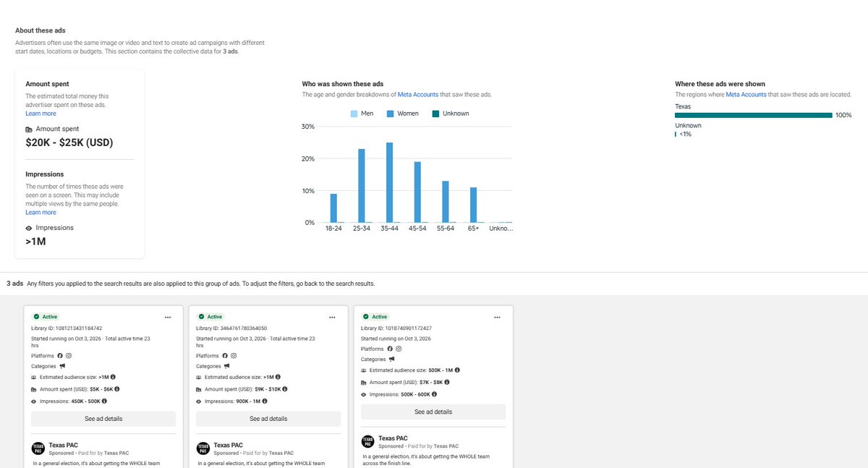Image resolution: width=868 pixels, height=468 pixels.
Task: Click the Texas 100% region bar
Action: point(754,115)
